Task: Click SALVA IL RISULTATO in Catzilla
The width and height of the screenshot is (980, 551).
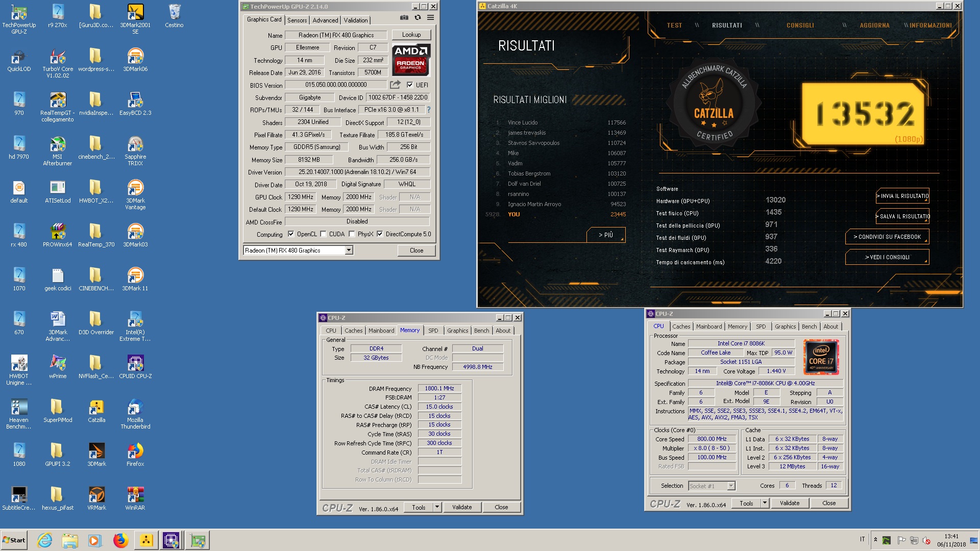Action: pos(902,216)
